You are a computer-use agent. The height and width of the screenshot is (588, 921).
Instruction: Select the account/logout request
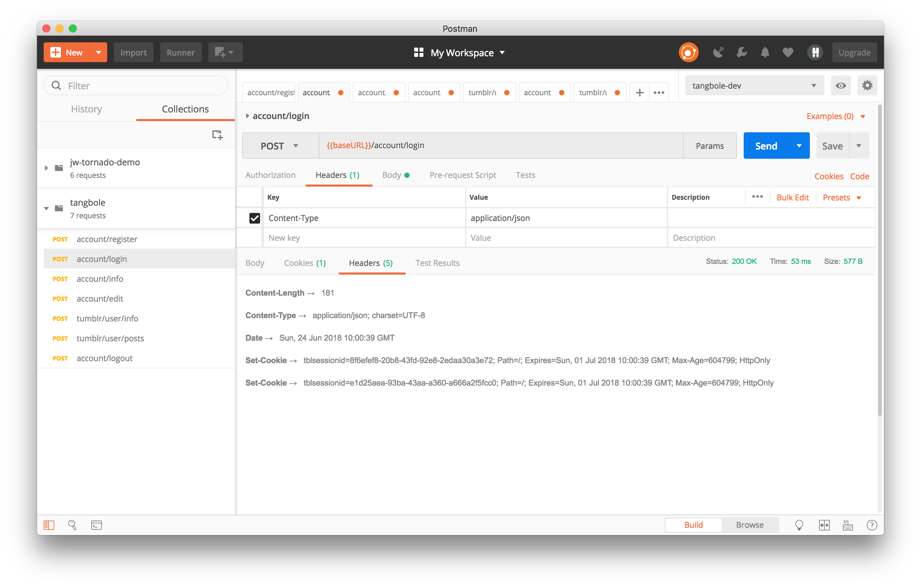105,358
